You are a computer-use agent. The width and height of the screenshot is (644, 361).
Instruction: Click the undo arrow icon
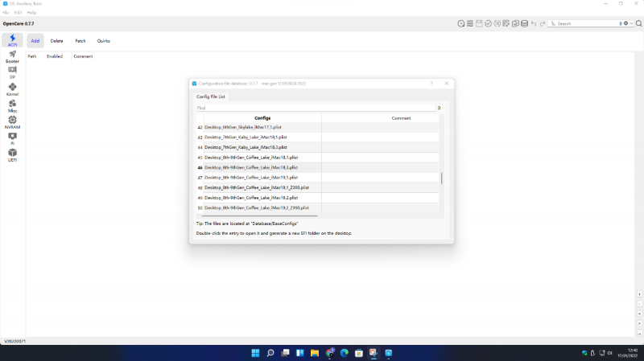(x=534, y=24)
